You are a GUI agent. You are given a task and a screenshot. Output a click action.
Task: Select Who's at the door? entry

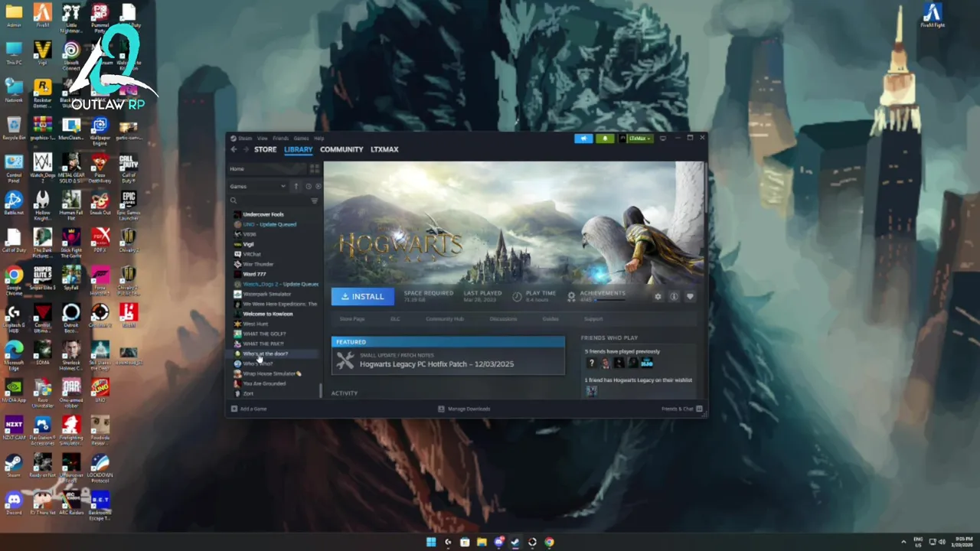pyautogui.click(x=265, y=354)
